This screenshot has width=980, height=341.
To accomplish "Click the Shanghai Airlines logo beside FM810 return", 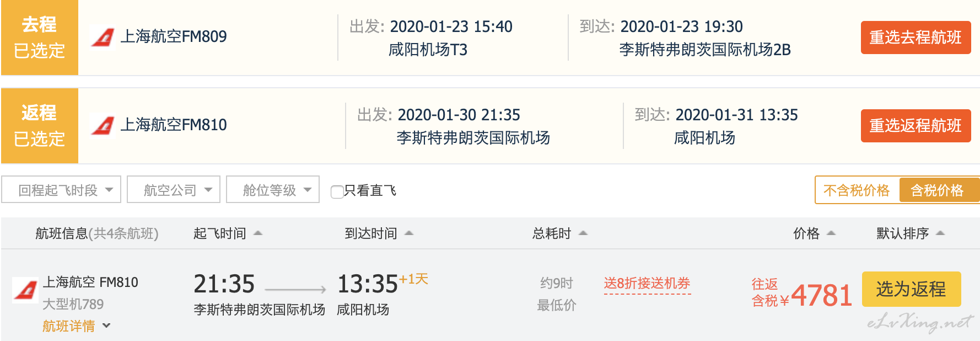I will pos(103,125).
